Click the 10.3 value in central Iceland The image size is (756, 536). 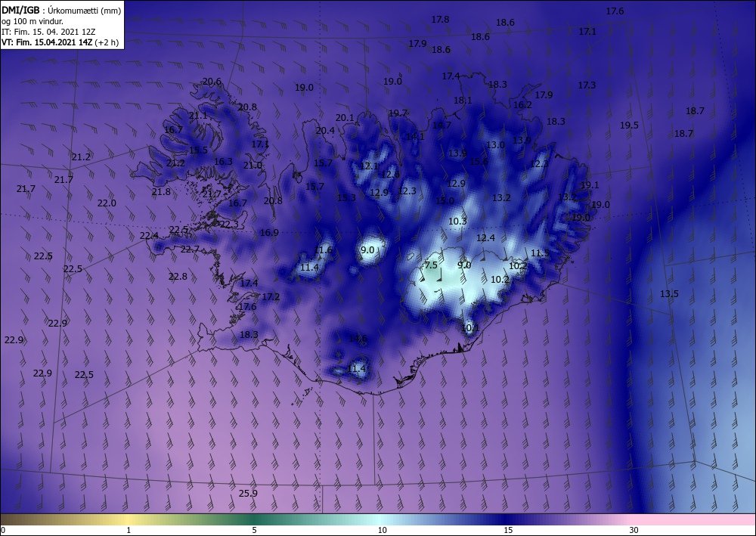[457, 222]
